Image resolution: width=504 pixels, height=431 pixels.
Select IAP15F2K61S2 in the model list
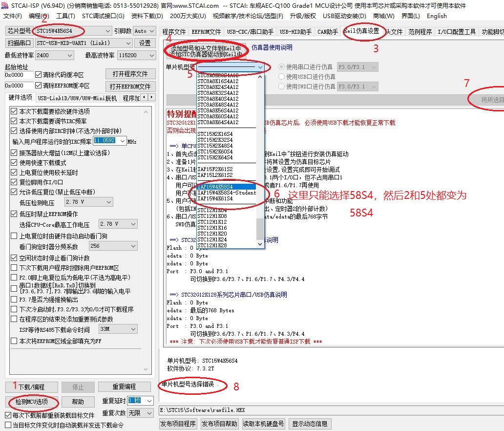pyautogui.click(x=226, y=169)
